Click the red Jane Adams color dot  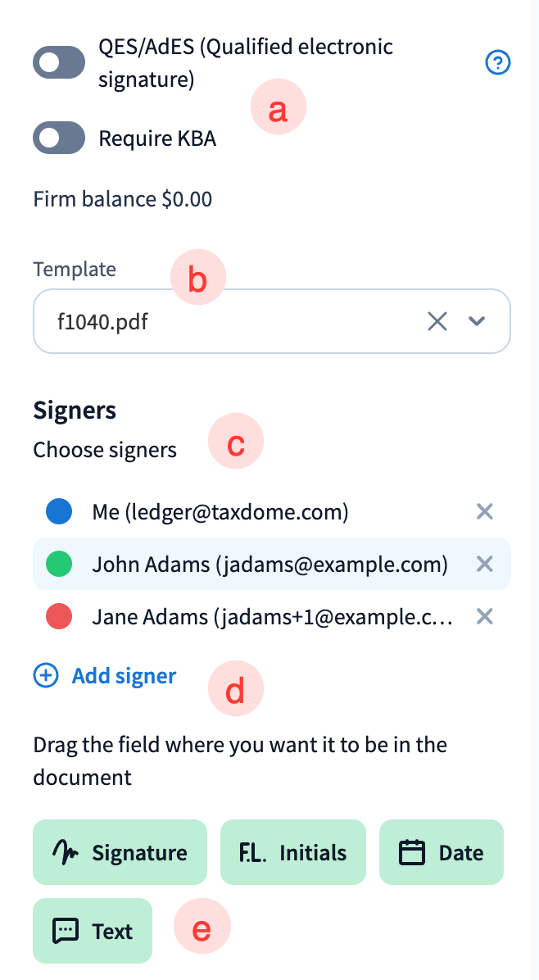point(59,615)
